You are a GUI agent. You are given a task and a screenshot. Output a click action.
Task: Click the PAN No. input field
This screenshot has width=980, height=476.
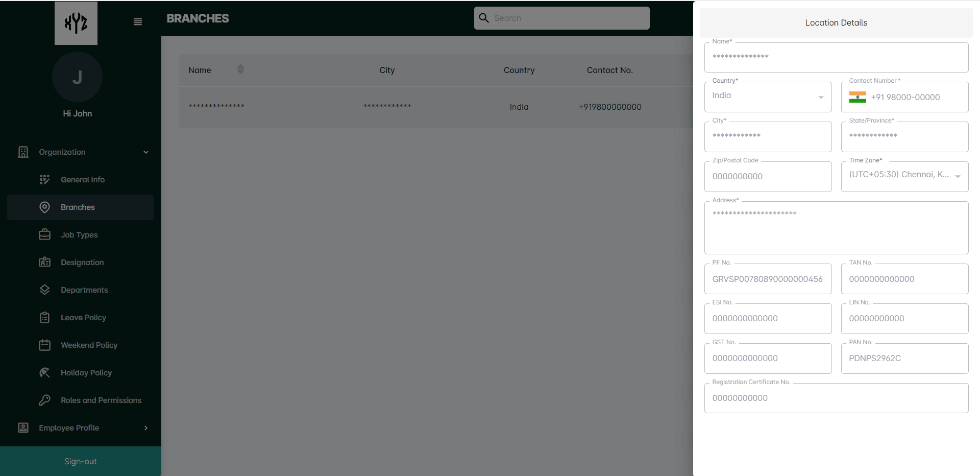904,358
